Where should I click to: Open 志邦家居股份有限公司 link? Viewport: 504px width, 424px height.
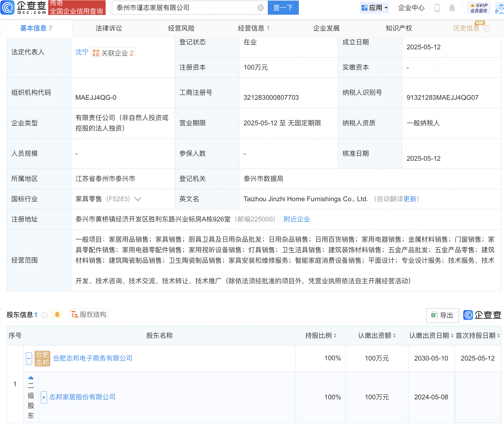point(82,397)
